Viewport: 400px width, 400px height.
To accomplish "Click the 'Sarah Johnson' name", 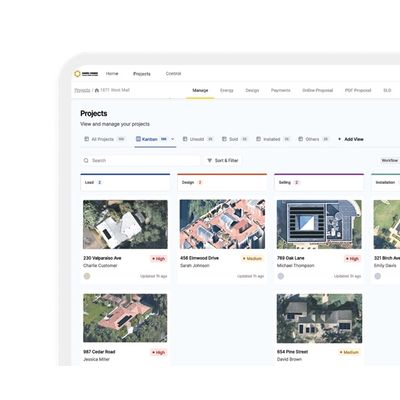I will click(x=195, y=266).
